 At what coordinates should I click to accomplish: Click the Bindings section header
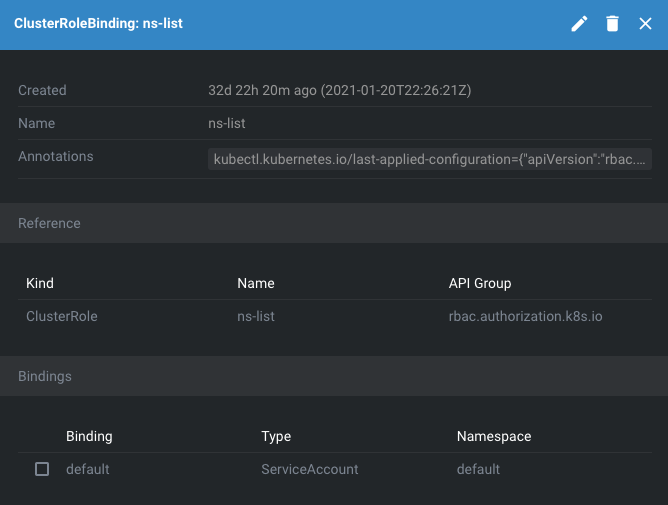pos(334,376)
